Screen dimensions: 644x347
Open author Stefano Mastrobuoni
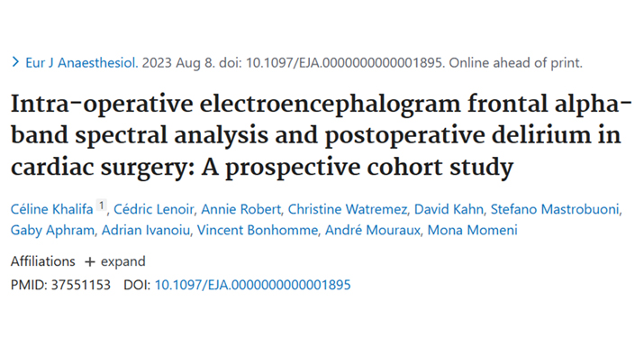[x=555, y=209]
